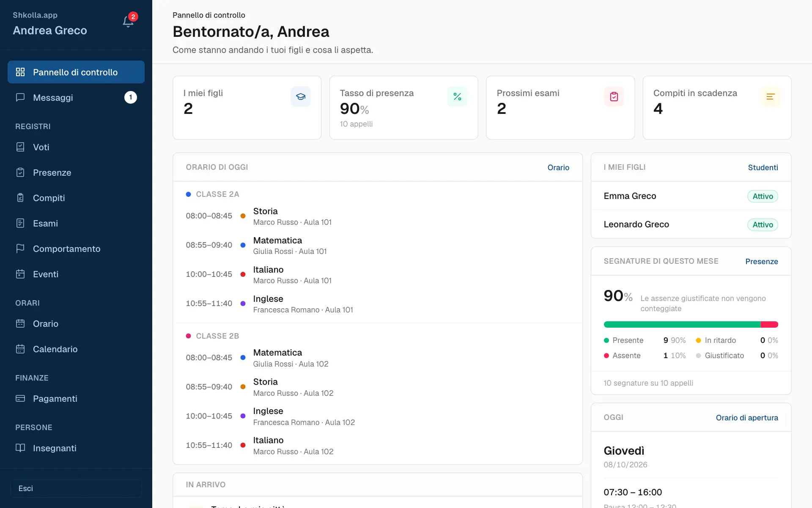Open the Studenti link
812x508 pixels.
tap(763, 167)
